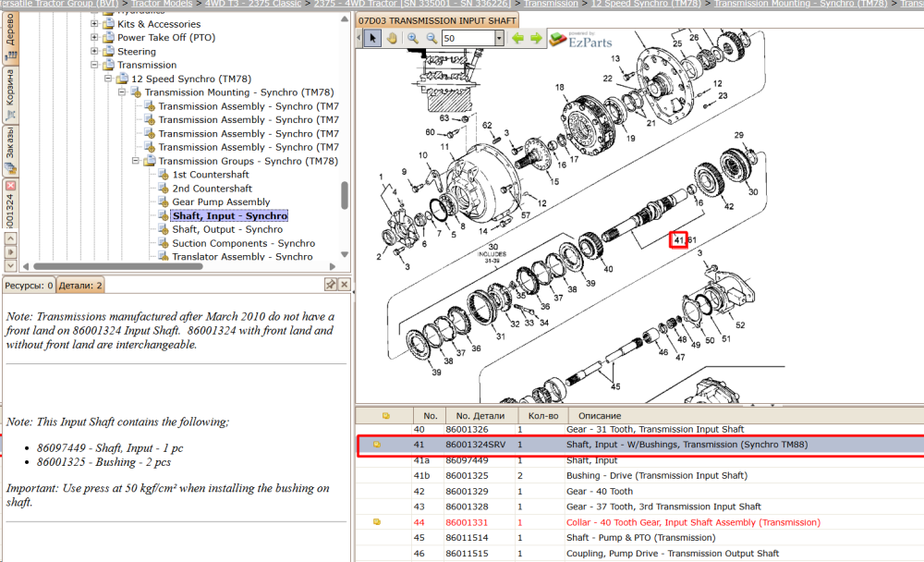
Task: Click the note icon column header
Action: [x=385, y=415]
